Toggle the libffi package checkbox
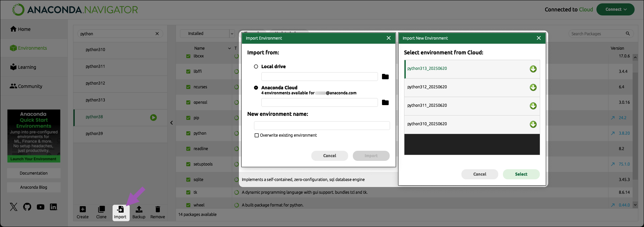Screen dimensions: 644x227 tap(188, 72)
